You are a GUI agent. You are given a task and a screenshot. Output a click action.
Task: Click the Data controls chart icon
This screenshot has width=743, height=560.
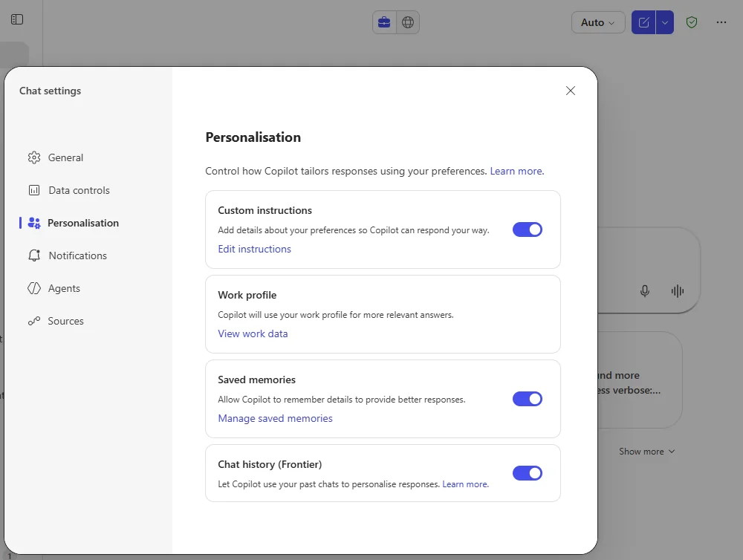[34, 190]
